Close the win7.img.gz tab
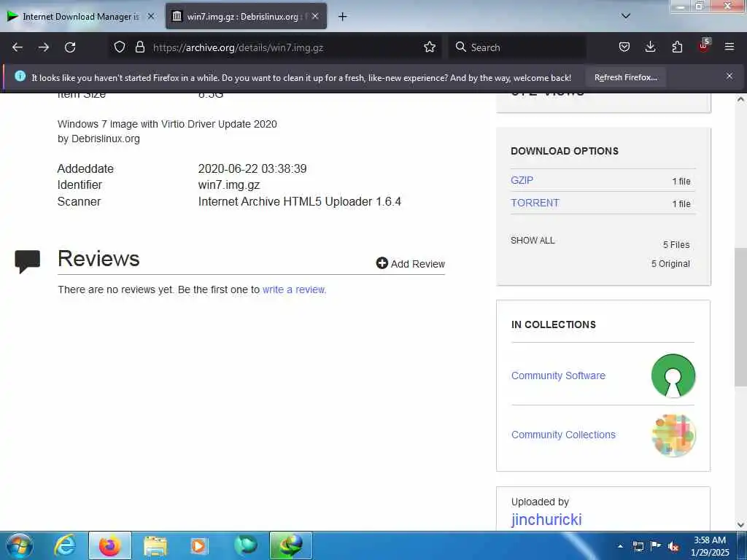 [x=315, y=16]
